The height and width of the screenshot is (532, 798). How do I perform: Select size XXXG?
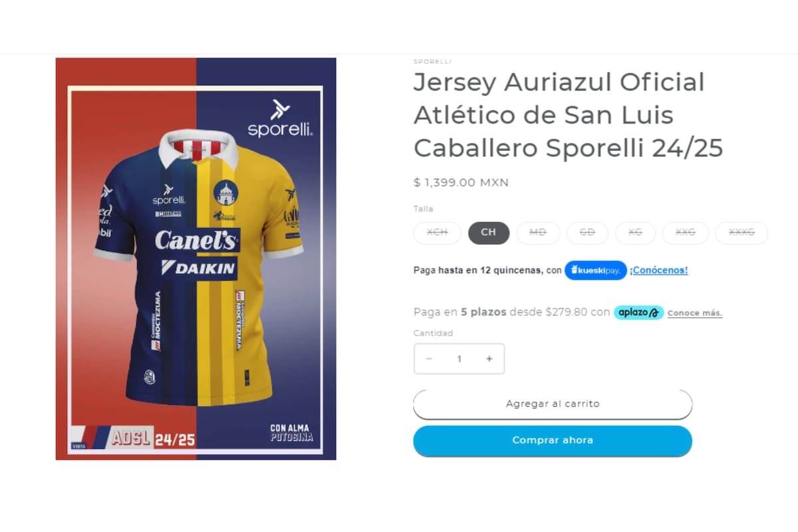click(741, 233)
